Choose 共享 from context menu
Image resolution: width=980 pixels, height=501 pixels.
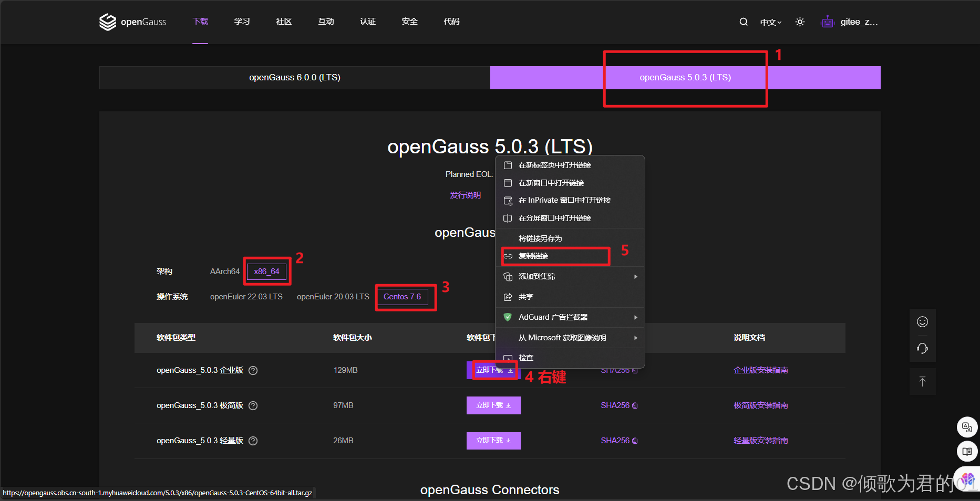[x=570, y=297]
